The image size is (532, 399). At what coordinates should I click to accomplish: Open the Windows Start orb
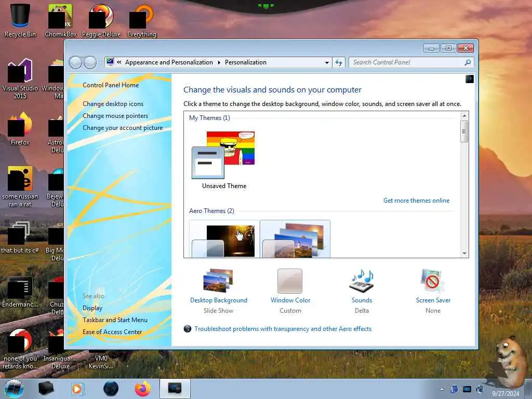click(x=14, y=389)
